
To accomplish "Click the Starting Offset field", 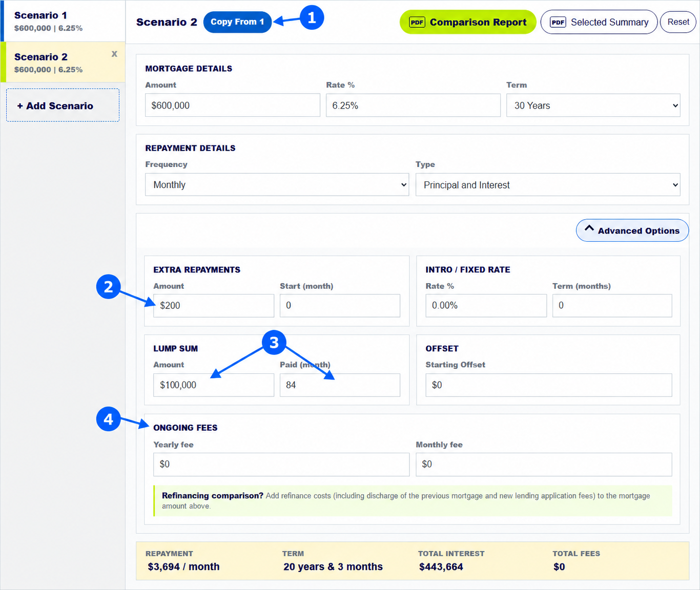I will (549, 385).
